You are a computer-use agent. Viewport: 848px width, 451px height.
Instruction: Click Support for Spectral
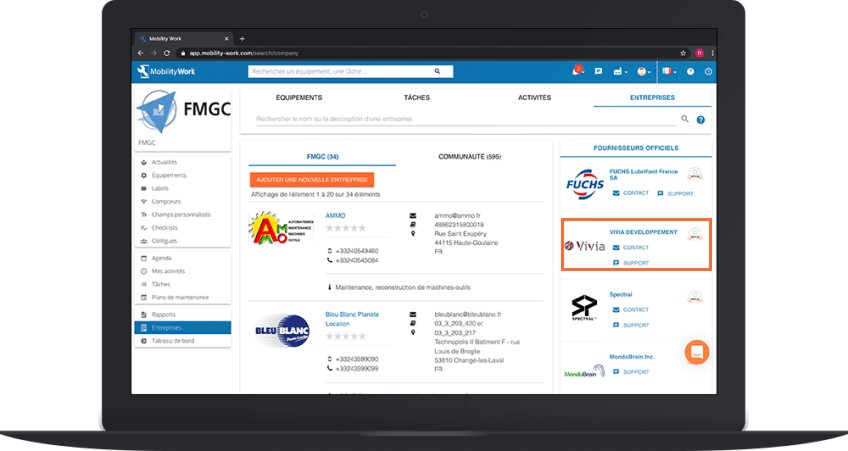click(631, 325)
